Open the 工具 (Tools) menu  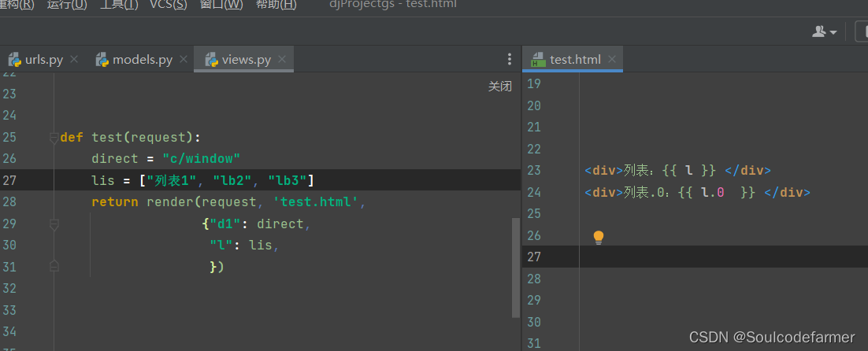tap(119, 5)
